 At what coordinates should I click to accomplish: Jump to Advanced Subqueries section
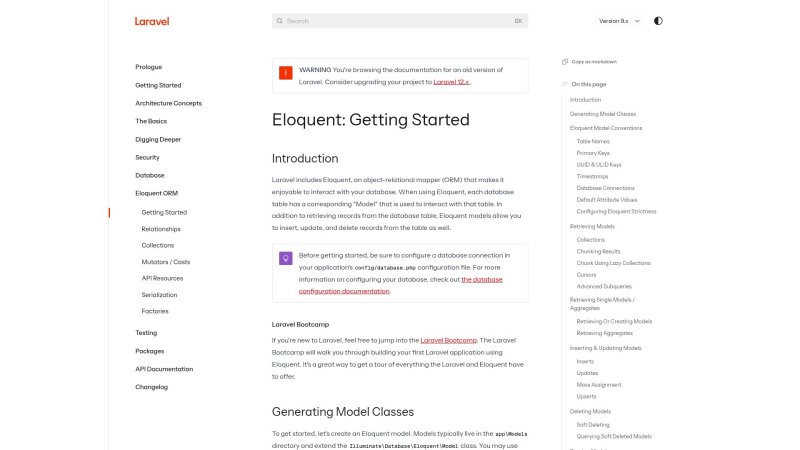[x=604, y=287]
